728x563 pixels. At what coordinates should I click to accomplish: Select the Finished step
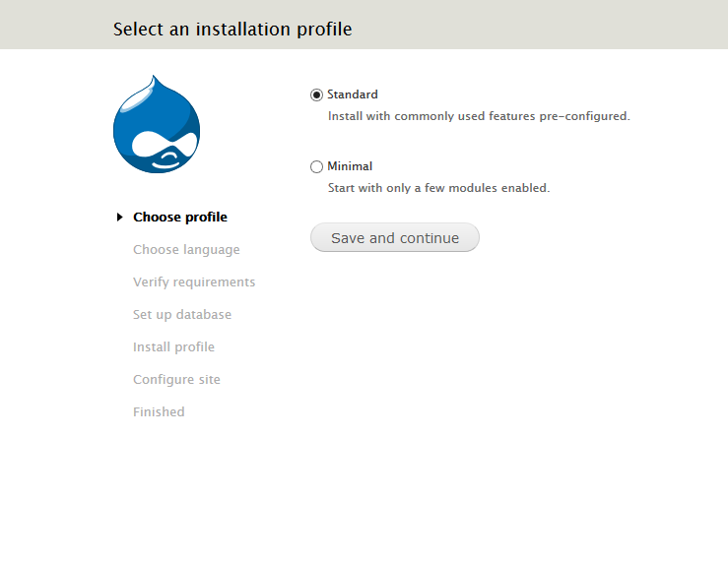click(x=159, y=411)
